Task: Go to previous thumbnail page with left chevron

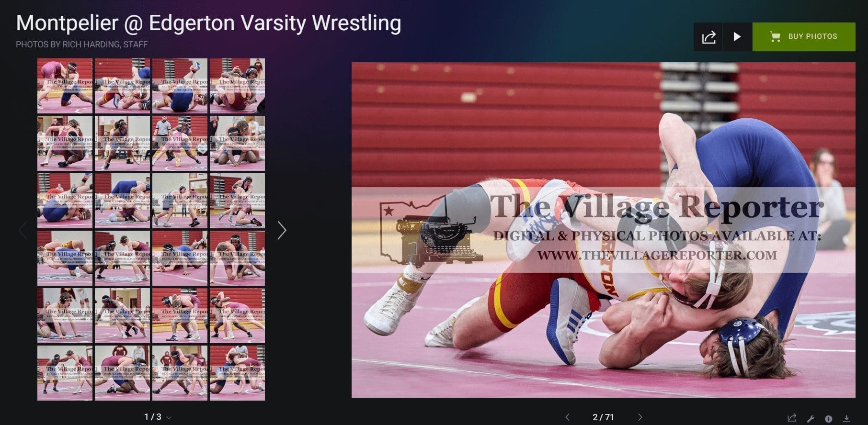Action: click(22, 230)
